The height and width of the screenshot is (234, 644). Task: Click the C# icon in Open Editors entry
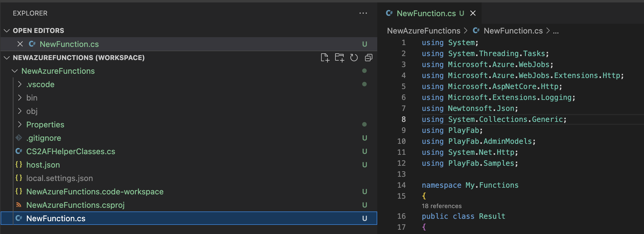(x=32, y=44)
